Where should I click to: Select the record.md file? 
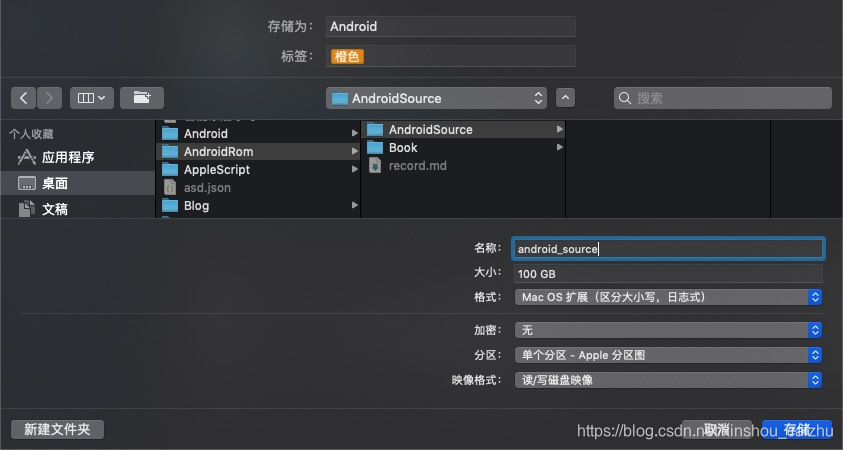click(463, 166)
